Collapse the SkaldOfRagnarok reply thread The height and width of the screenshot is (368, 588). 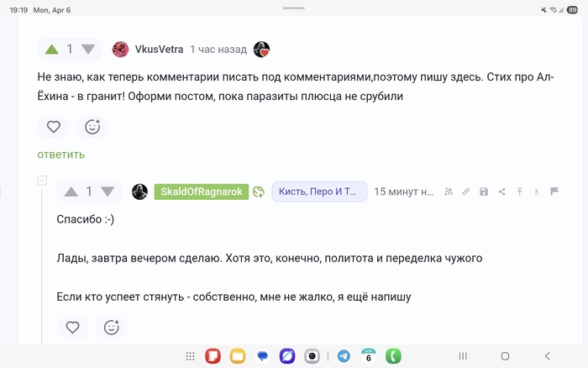[42, 181]
